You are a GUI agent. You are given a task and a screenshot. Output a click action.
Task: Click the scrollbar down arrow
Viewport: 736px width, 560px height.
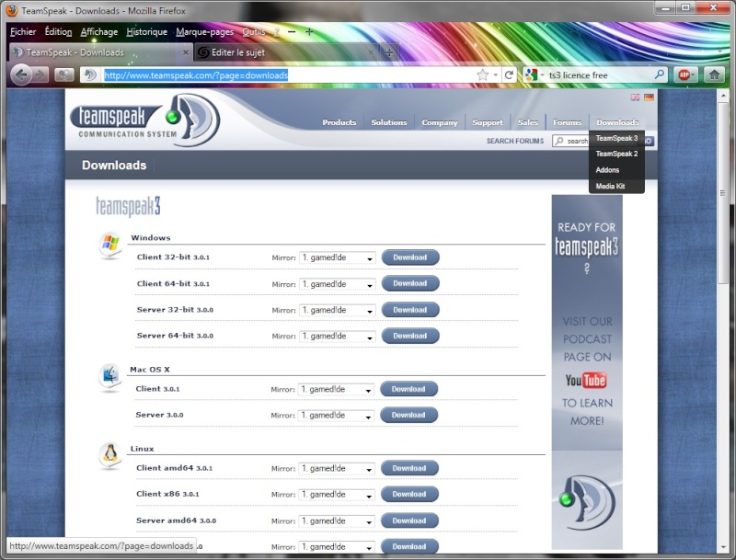pyautogui.click(x=723, y=547)
